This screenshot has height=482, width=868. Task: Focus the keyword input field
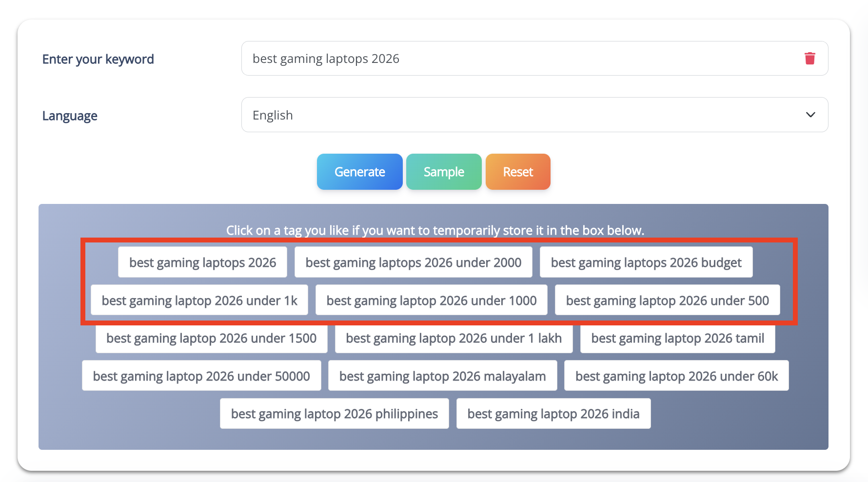tap(517, 59)
